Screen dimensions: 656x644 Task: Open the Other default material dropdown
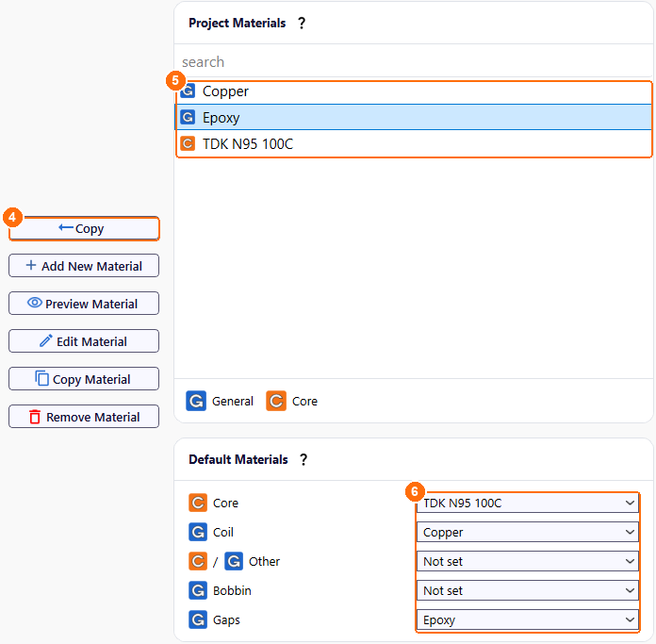click(528, 562)
